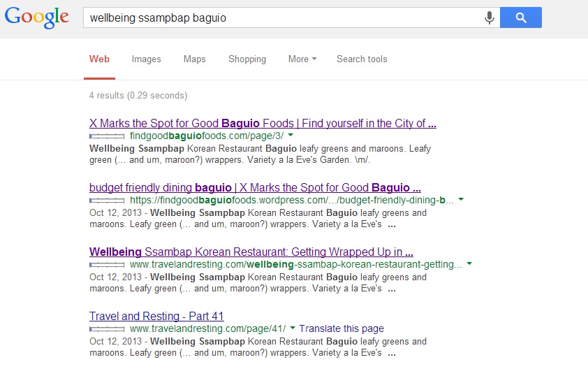The image size is (588, 369).
Task: Switch to the Images tab
Action: pyautogui.click(x=146, y=59)
